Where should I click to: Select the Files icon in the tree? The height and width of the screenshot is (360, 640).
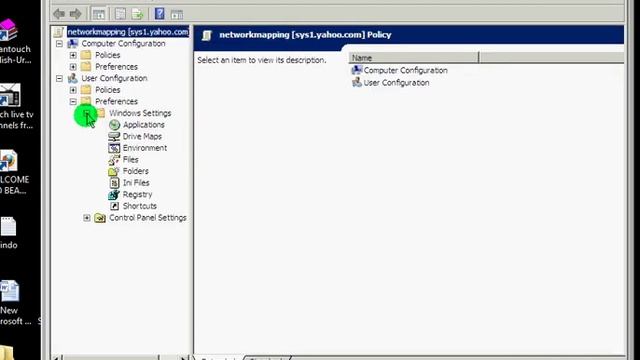pyautogui.click(x=114, y=160)
